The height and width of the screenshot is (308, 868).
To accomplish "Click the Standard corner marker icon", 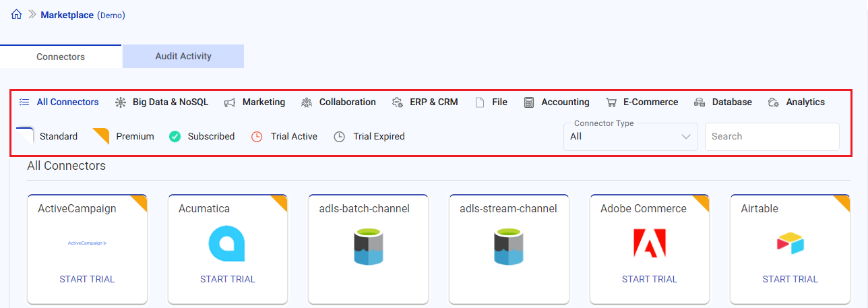I will click(x=25, y=135).
